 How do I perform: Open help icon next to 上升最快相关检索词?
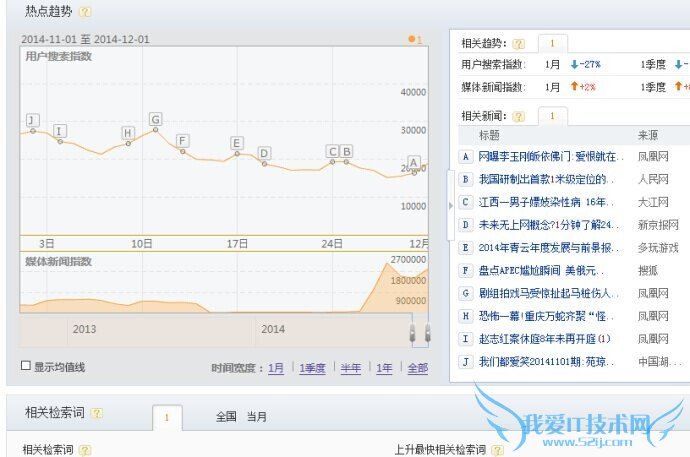[x=497, y=450]
